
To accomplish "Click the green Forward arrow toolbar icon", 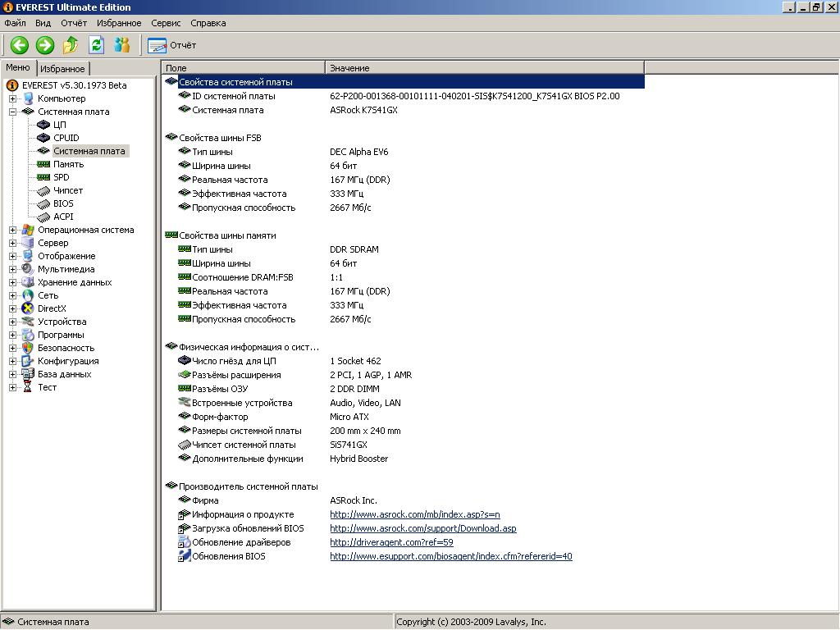I will [45, 45].
